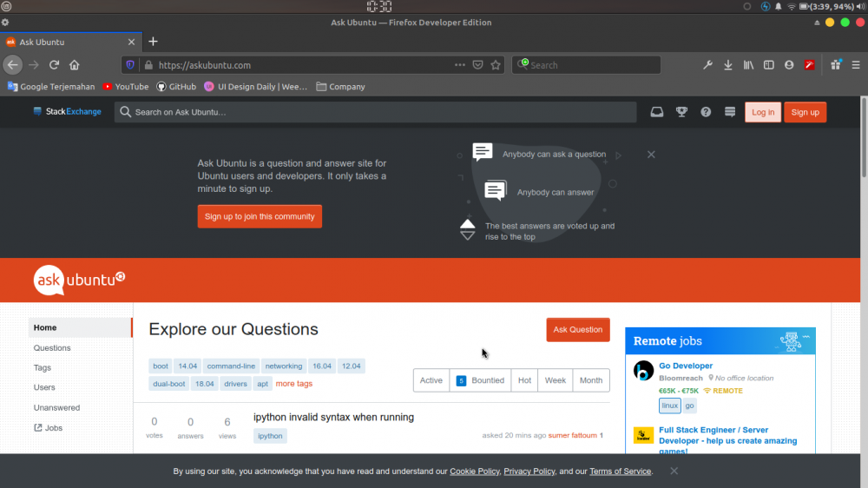The height and width of the screenshot is (488, 868).
Task: Open page actions three-dots in address bar
Action: pyautogui.click(x=459, y=65)
